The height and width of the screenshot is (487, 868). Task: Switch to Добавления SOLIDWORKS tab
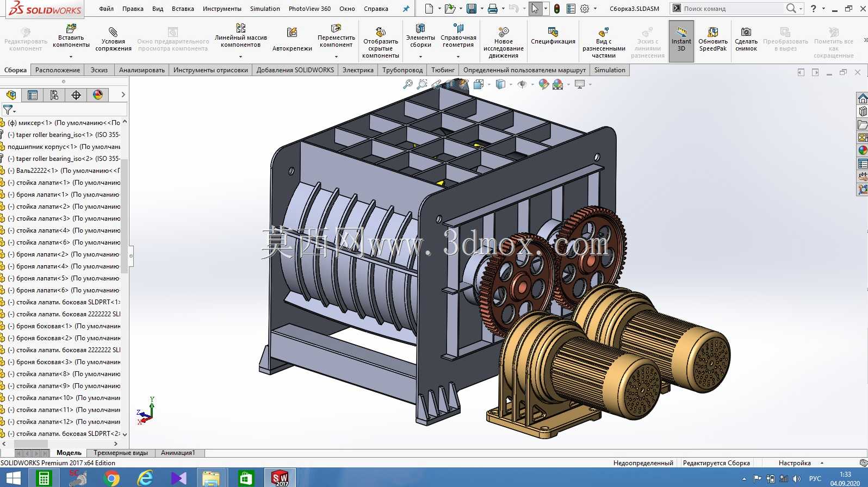tap(295, 70)
